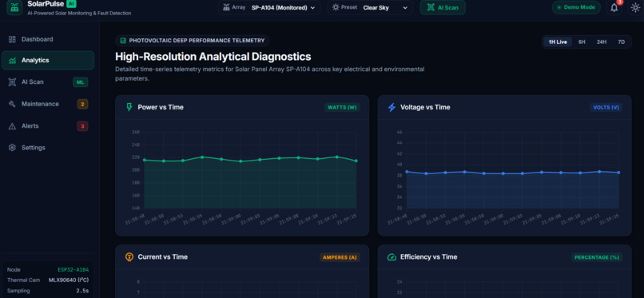This screenshot has height=298, width=644.
Task: Select the Analytics sidebar item
Action: tap(48, 61)
